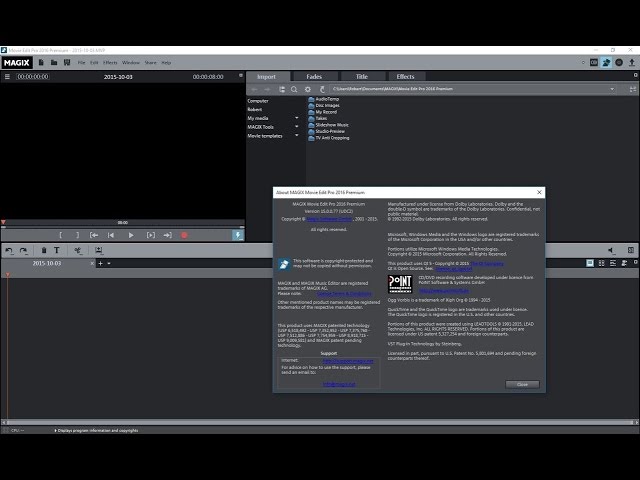This screenshot has width=640, height=480.
Task: Click the 00:00:00:00 timecode field
Action: [x=33, y=76]
